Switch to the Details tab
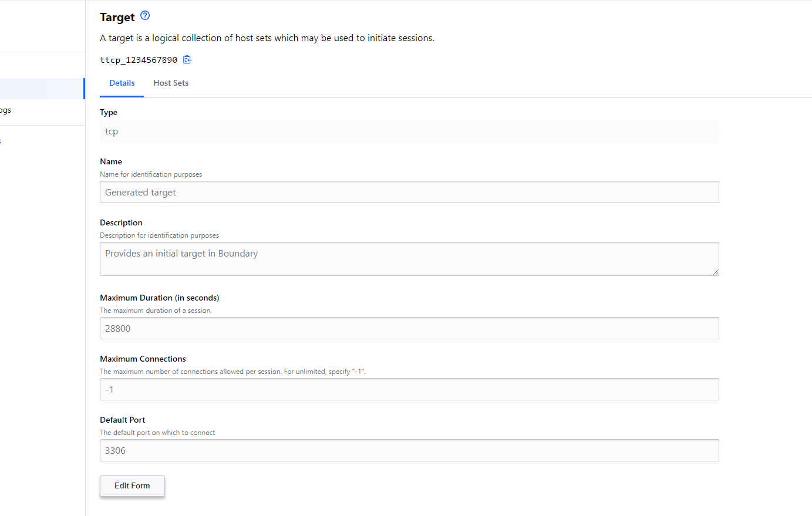The image size is (812, 516). [122, 83]
